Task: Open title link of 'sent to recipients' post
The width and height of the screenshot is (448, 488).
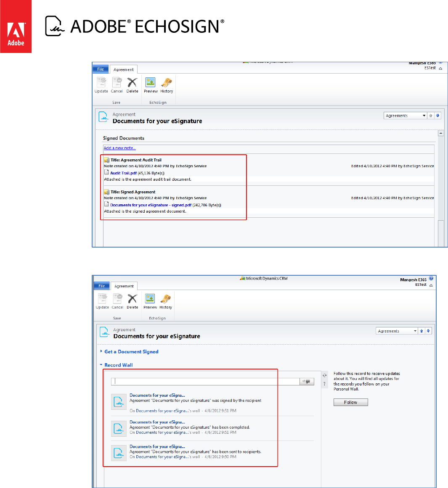Action: [157, 446]
